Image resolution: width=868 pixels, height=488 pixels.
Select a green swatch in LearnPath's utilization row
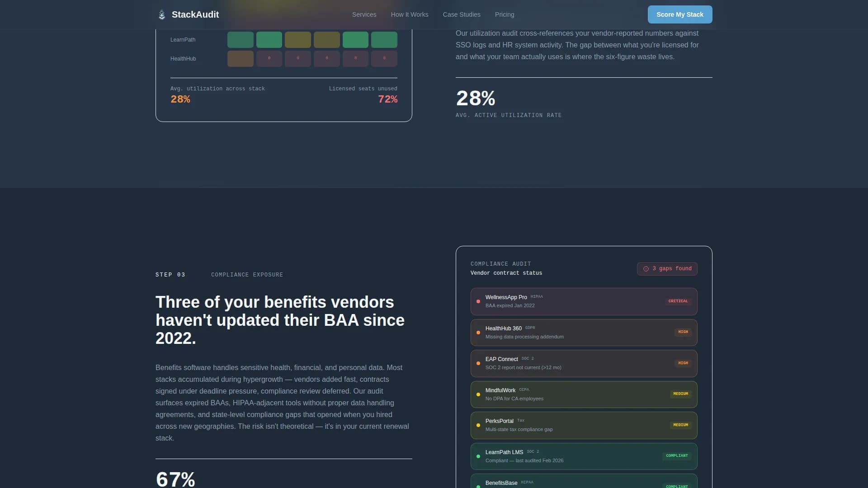269,39
